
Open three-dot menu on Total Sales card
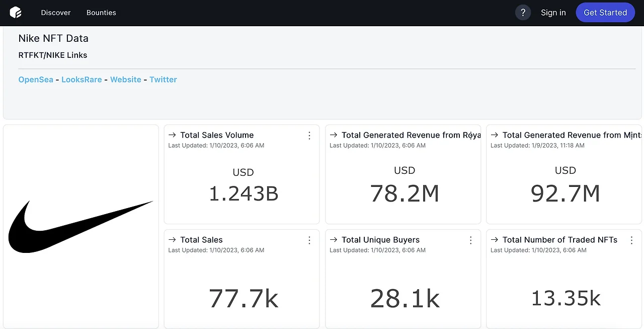309,240
